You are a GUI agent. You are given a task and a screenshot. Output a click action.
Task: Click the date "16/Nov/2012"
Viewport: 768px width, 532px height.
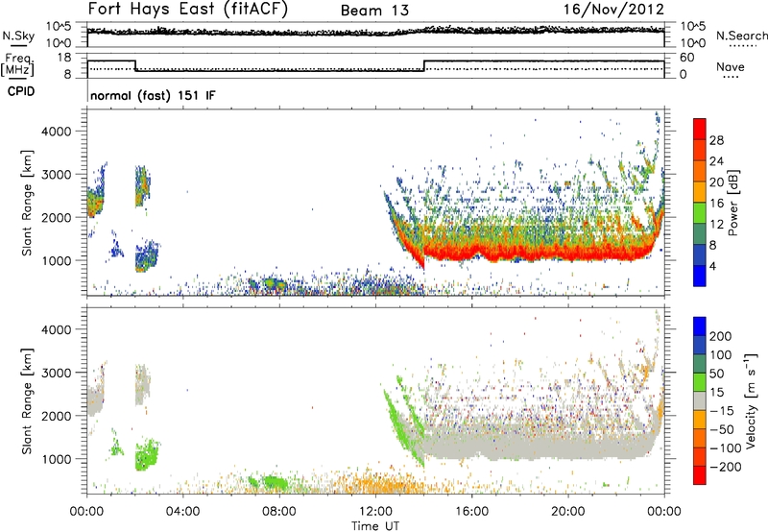pyautogui.click(x=613, y=9)
